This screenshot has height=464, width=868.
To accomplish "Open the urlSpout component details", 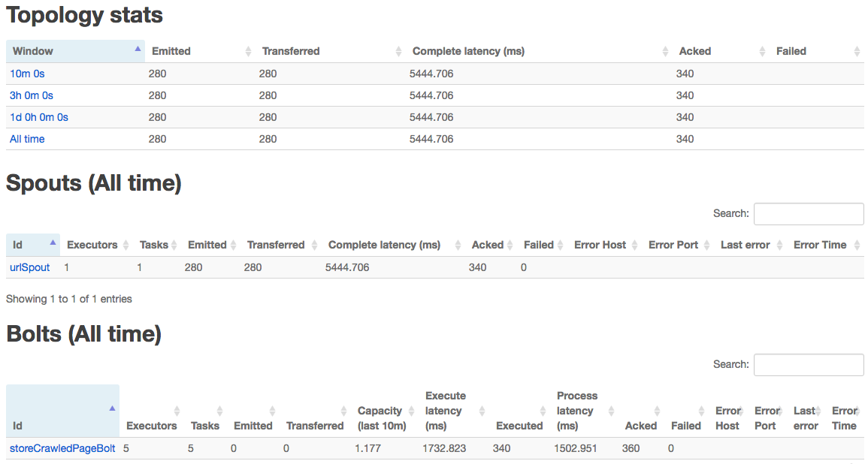I will [x=29, y=267].
